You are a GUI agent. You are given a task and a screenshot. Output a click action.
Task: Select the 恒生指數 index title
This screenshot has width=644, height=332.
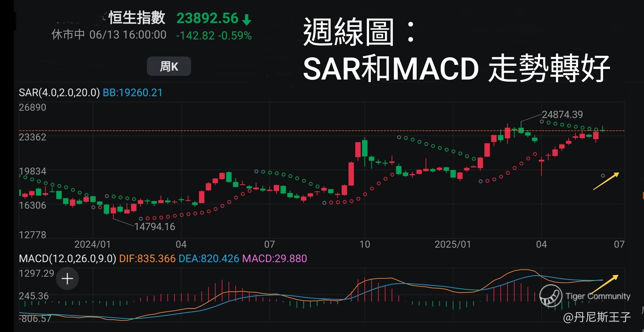click(x=137, y=18)
